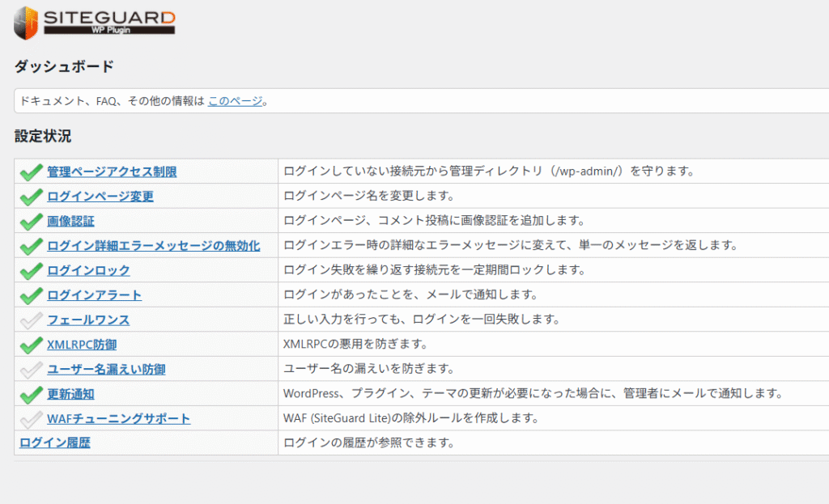Click description about 単一のメッセージを返します

pyautogui.click(x=511, y=245)
